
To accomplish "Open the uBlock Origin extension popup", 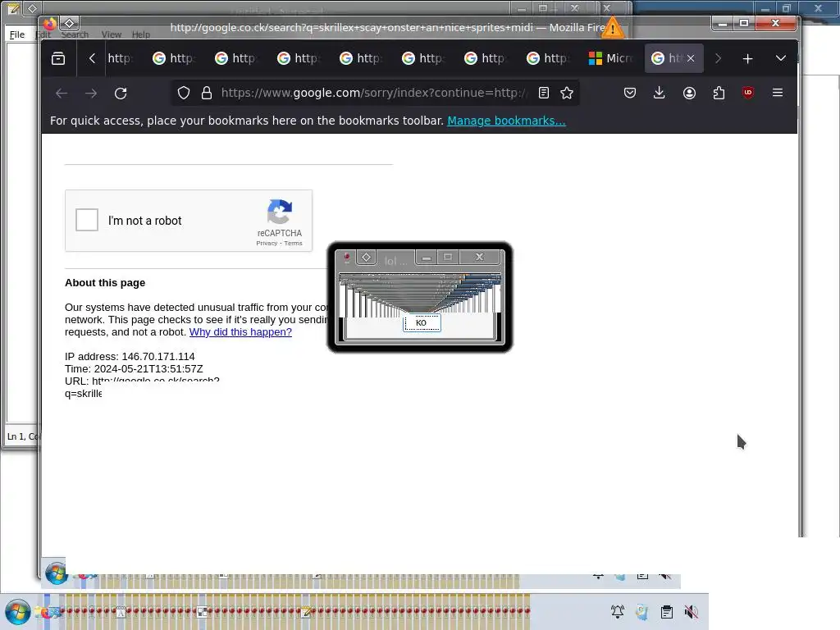I will tap(748, 94).
